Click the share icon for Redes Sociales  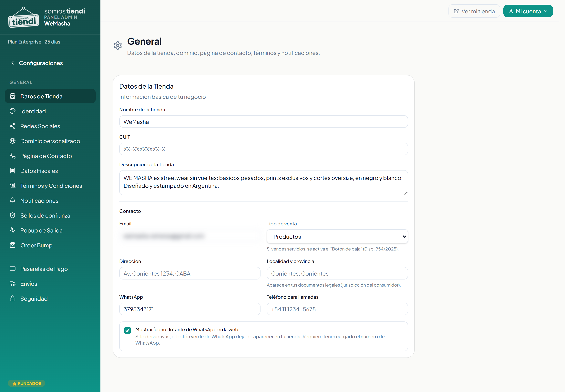click(x=13, y=126)
